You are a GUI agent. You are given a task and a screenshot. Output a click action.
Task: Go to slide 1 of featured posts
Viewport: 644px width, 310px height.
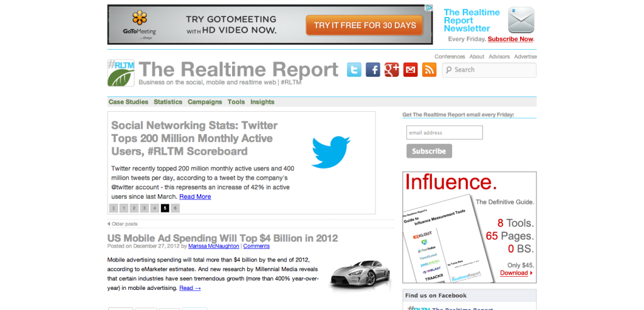pyautogui.click(x=124, y=208)
